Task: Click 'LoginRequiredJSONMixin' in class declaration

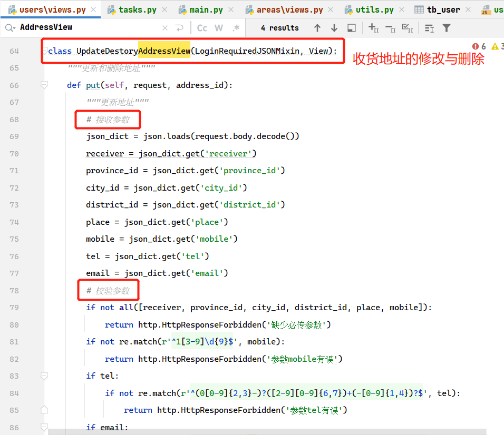Action: [x=247, y=51]
